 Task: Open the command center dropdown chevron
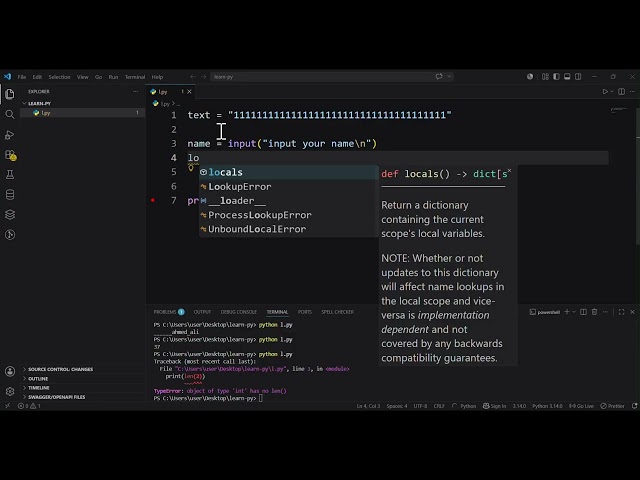pos(449,76)
